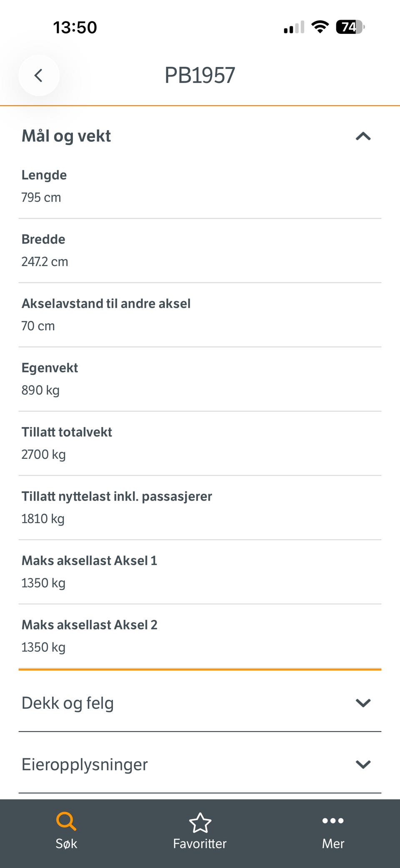The width and height of the screenshot is (400, 868).
Task: Tap the Wi-Fi status icon
Action: [x=320, y=27]
